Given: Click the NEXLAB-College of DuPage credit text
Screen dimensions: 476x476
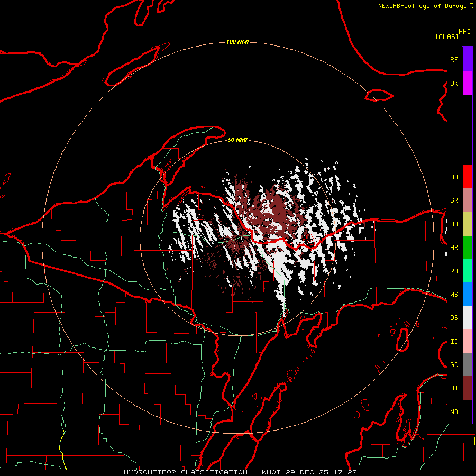Looking at the screenshot, I should (x=426, y=6).
